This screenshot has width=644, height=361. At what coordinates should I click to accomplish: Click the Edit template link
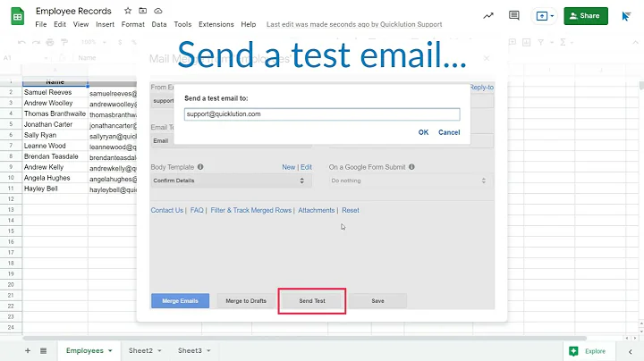click(306, 167)
